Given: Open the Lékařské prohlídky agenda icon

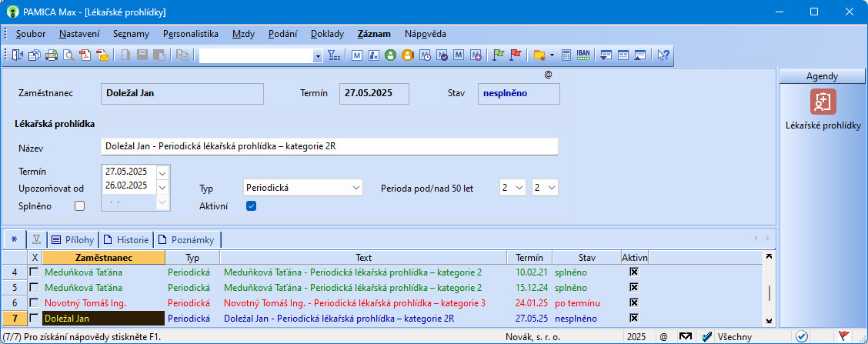Looking at the screenshot, I should tap(823, 102).
